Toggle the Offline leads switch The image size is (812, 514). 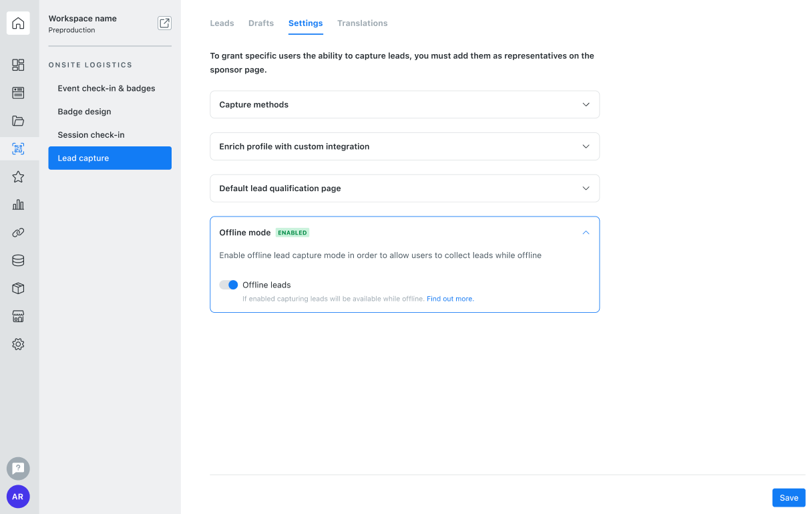pos(228,285)
